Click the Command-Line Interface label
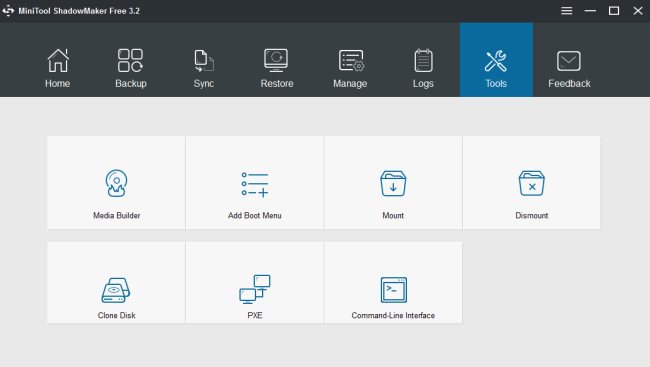 pos(393,315)
